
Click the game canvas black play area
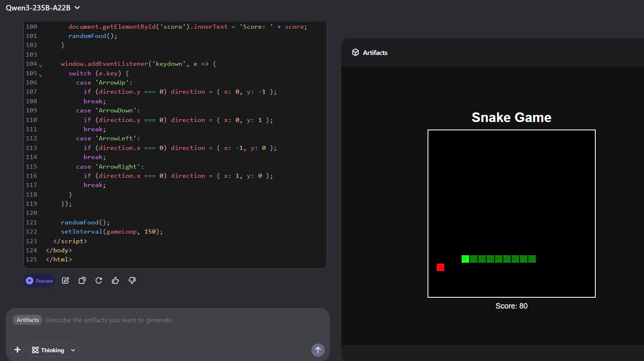[512, 214]
